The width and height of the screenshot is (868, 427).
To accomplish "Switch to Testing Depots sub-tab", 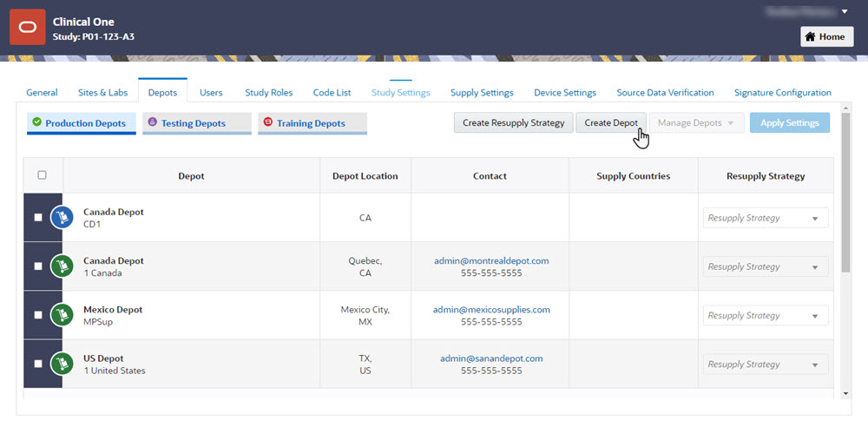I will (197, 123).
